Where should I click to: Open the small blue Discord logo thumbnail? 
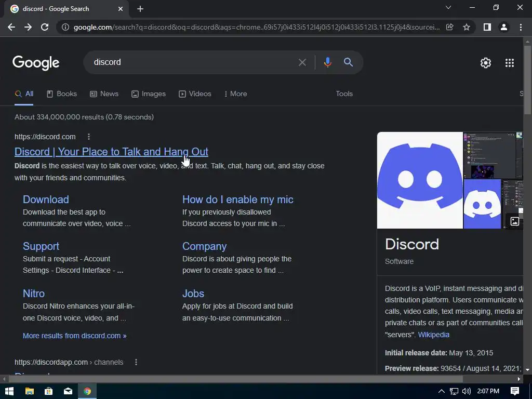(482, 204)
